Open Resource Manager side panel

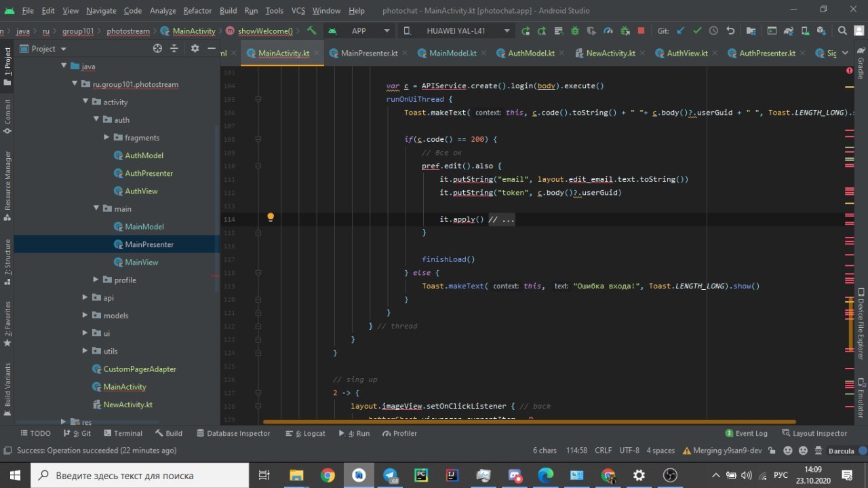[x=7, y=187]
